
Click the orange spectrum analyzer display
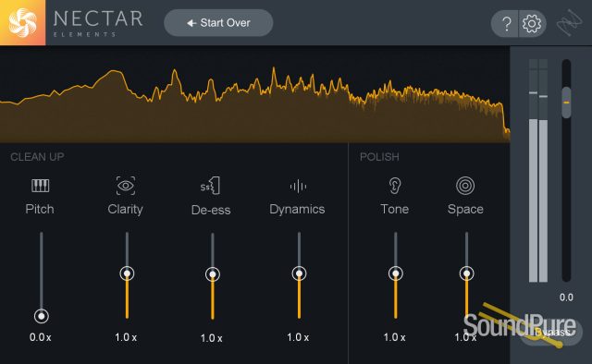pos(255,95)
